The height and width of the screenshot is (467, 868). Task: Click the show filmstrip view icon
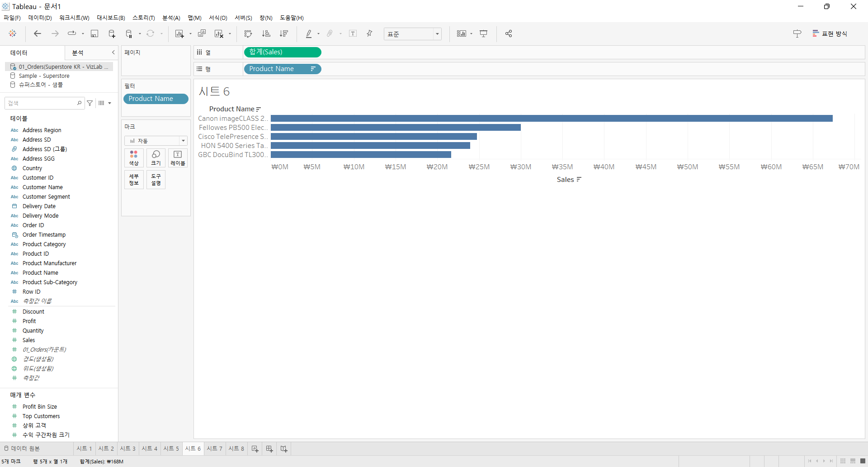[x=853, y=461]
